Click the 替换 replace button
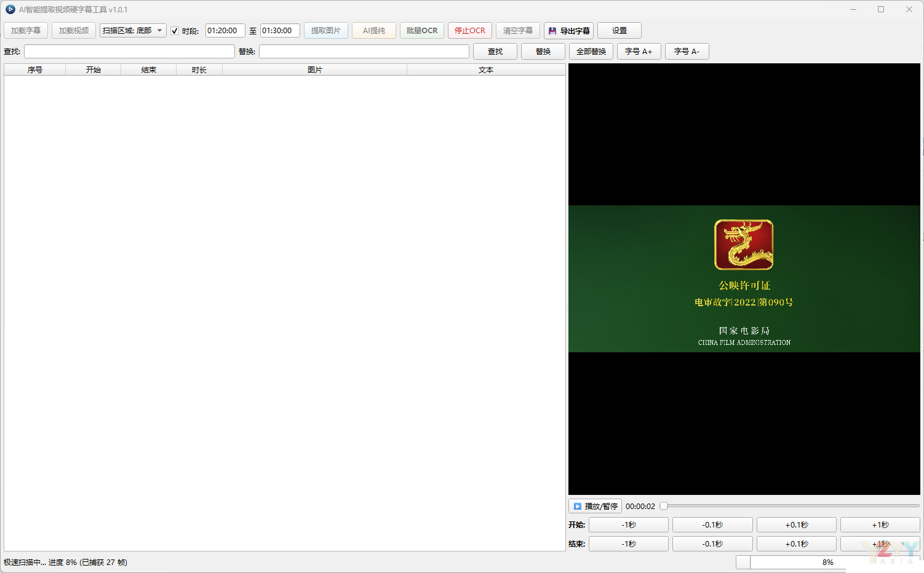924x573 pixels. [543, 52]
